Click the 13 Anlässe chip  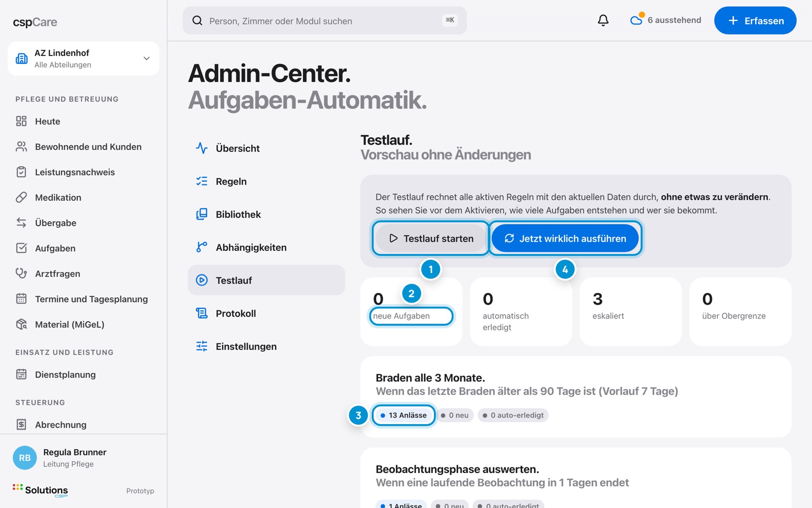click(403, 415)
